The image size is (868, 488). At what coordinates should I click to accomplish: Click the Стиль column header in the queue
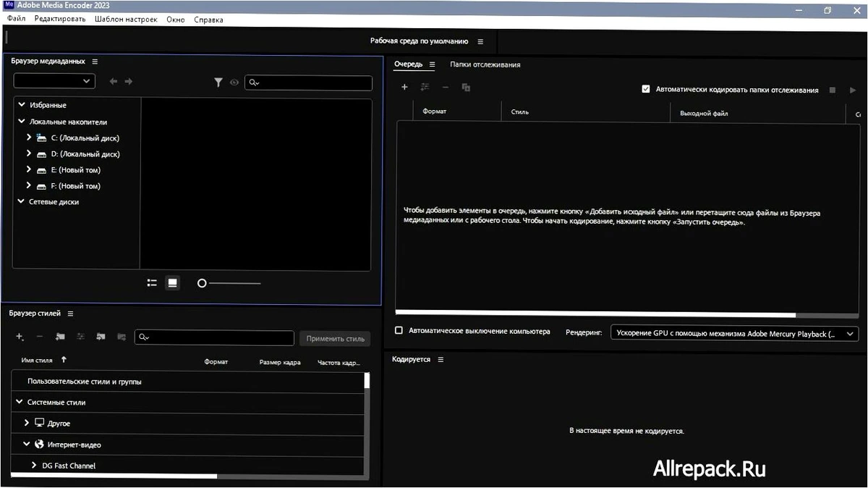(519, 113)
